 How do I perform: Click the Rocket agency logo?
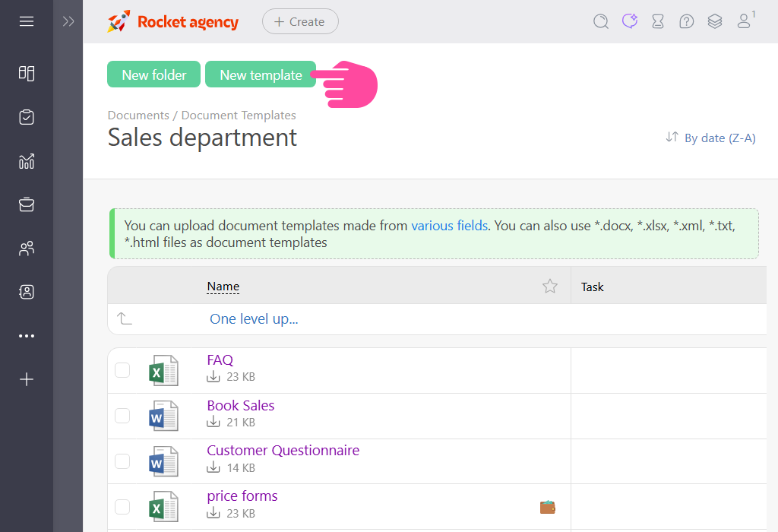(x=172, y=21)
